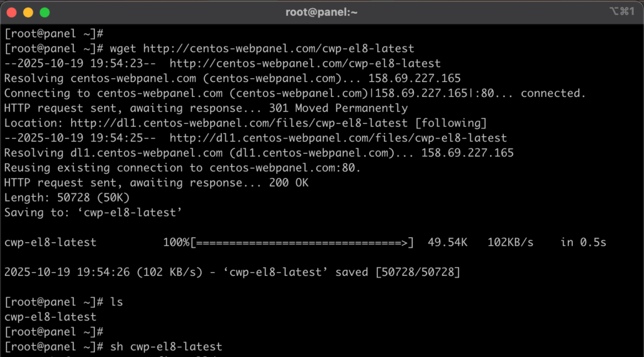Click the '200 OK' response text
The image size is (644, 357).
coord(295,183)
